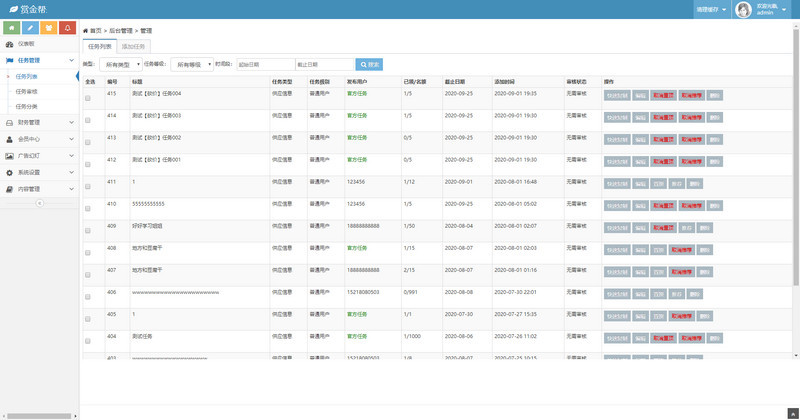Open the 所有等级 task level dropdown

(192, 65)
